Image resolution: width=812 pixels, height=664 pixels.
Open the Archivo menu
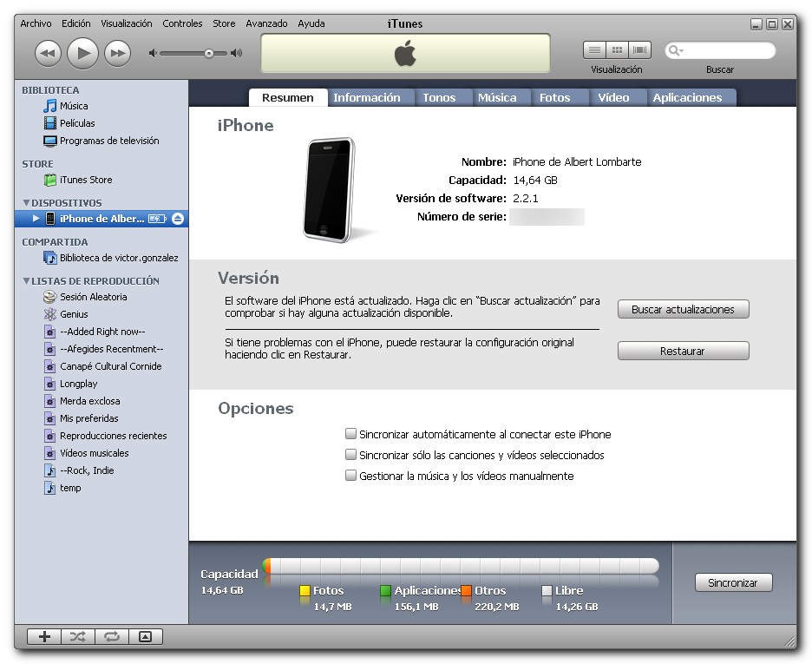36,23
